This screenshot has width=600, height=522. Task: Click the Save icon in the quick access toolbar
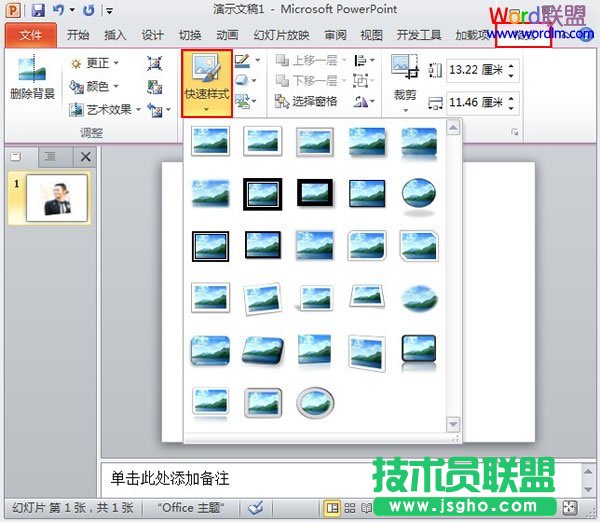coord(38,11)
